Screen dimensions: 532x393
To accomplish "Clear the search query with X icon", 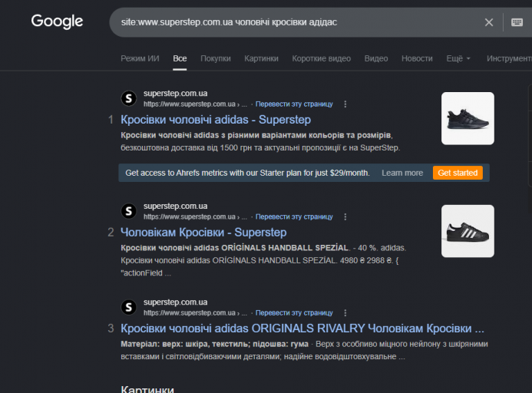I will [x=488, y=22].
